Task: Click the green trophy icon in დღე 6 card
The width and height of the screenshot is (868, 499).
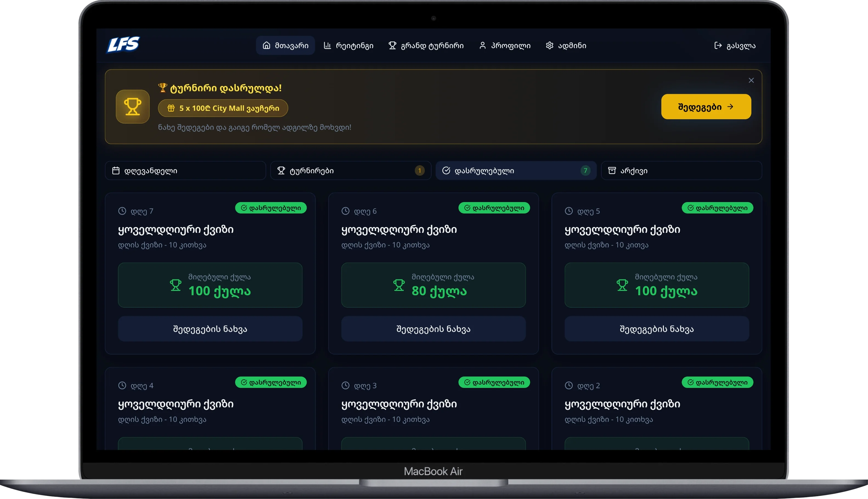Action: [399, 285]
